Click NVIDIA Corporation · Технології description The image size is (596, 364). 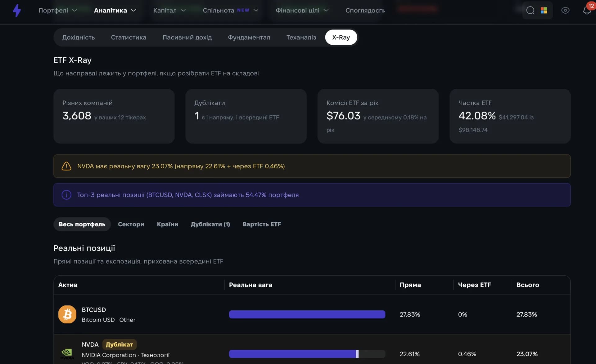125,355
